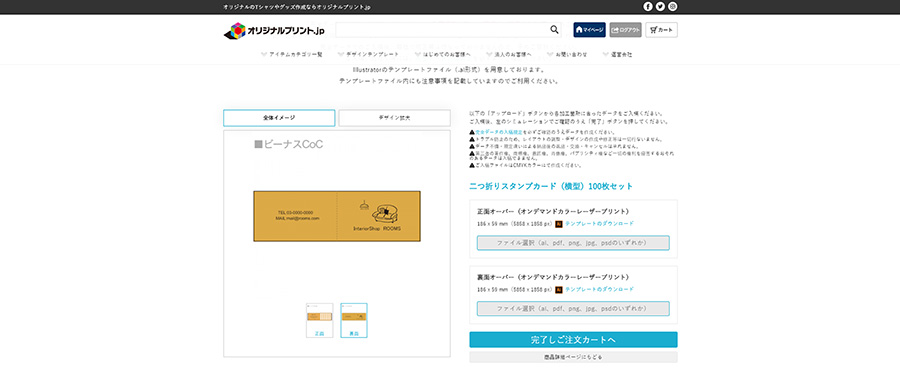Click the orange stamp card preview image

[337, 216]
